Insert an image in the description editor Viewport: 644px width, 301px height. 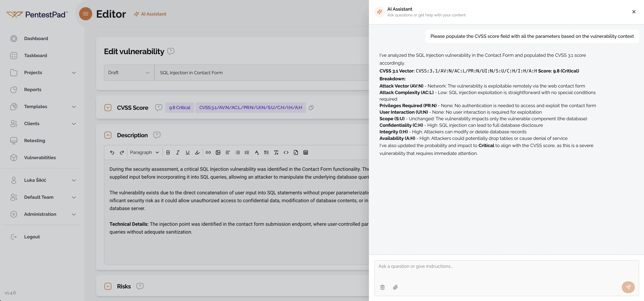click(x=218, y=152)
